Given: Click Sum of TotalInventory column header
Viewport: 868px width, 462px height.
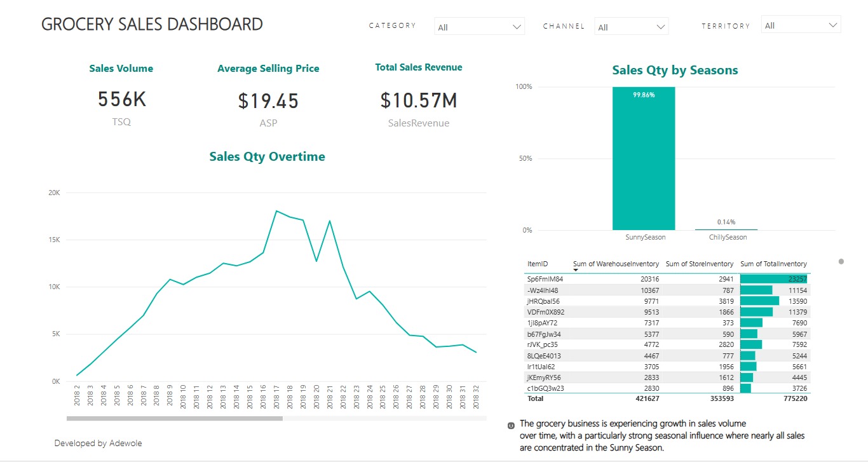Looking at the screenshot, I should 773,264.
